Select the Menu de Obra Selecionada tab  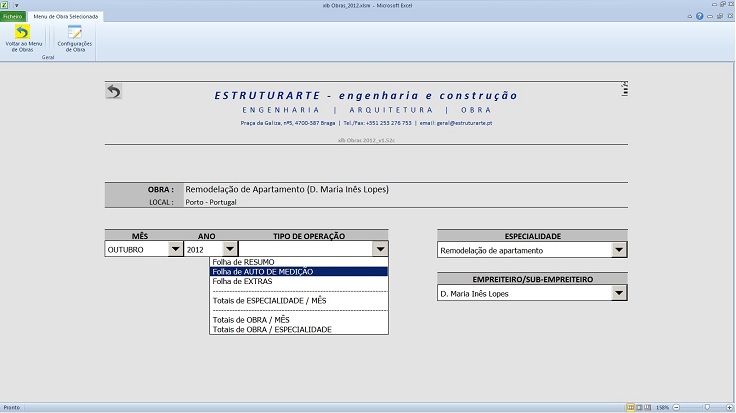(x=65, y=17)
